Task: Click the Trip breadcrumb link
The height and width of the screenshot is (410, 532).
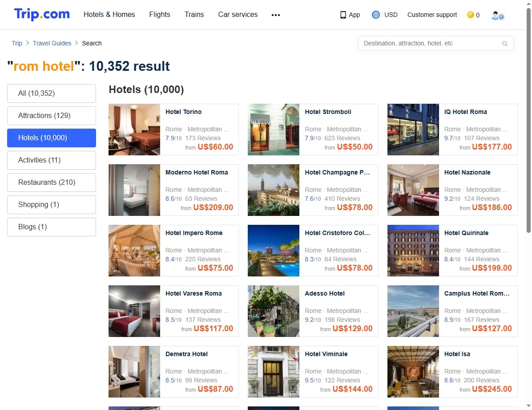Action: click(x=16, y=43)
